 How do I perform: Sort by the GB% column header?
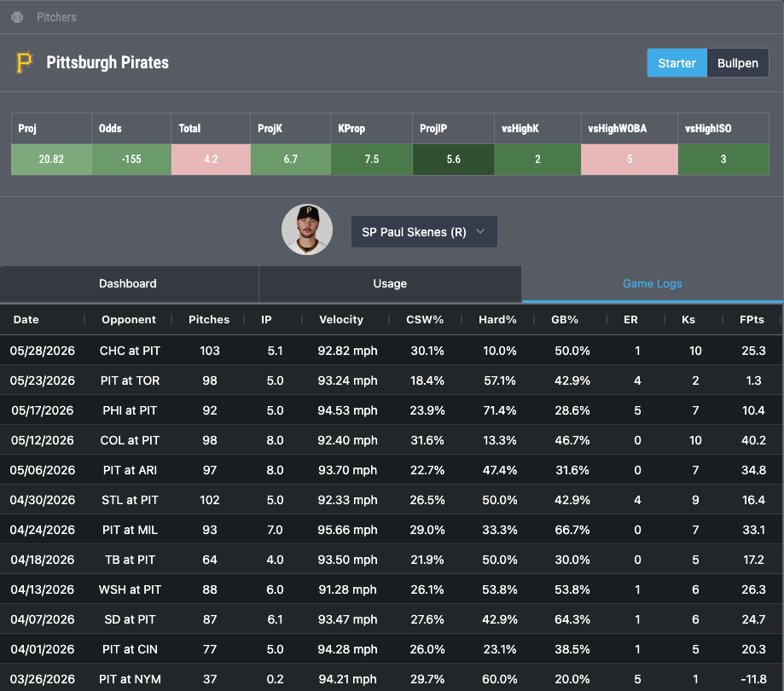[565, 320]
